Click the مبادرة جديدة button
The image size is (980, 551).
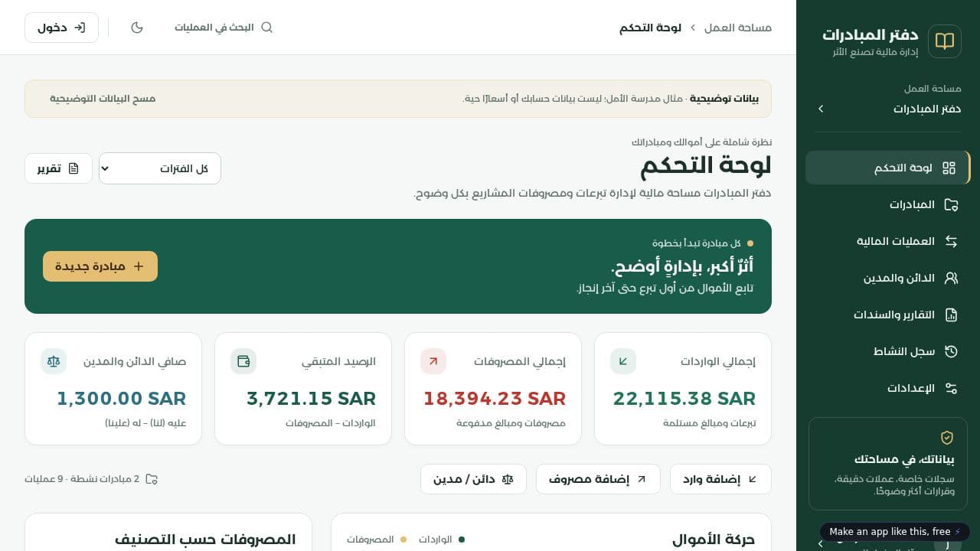[x=100, y=266]
